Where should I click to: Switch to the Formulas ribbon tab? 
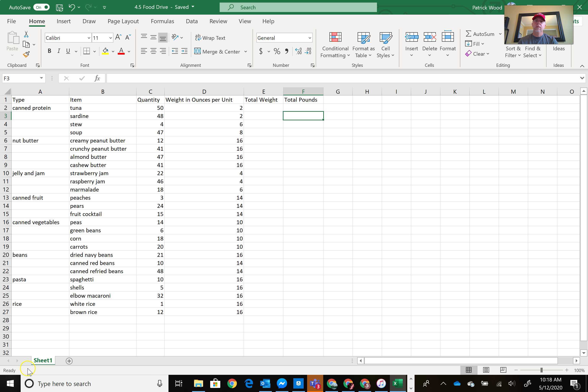point(162,21)
